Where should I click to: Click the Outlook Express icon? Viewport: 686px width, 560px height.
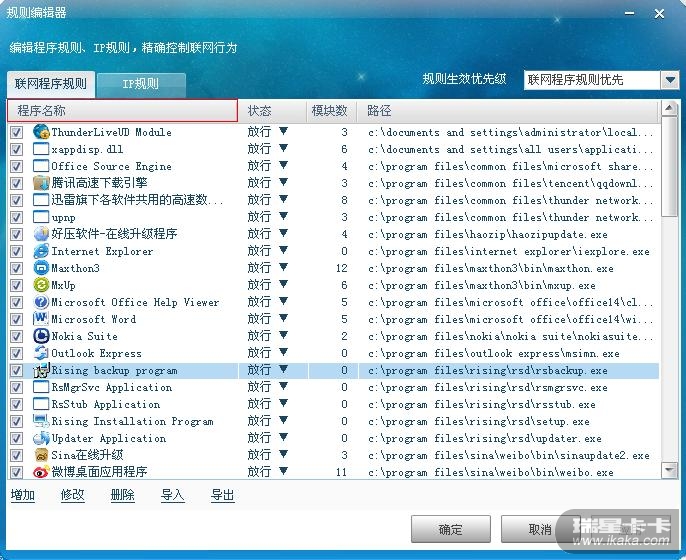click(41, 353)
